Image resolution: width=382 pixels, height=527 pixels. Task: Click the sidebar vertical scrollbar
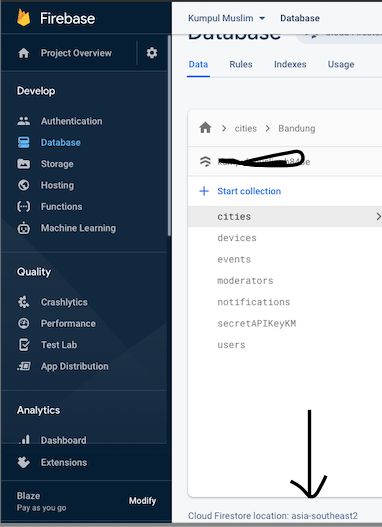click(x=169, y=134)
